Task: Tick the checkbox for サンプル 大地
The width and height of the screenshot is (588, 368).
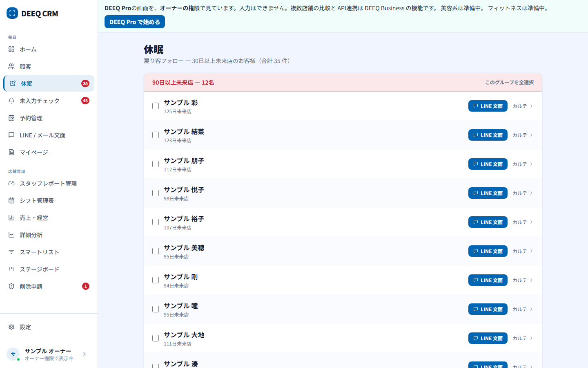Action: pyautogui.click(x=156, y=338)
